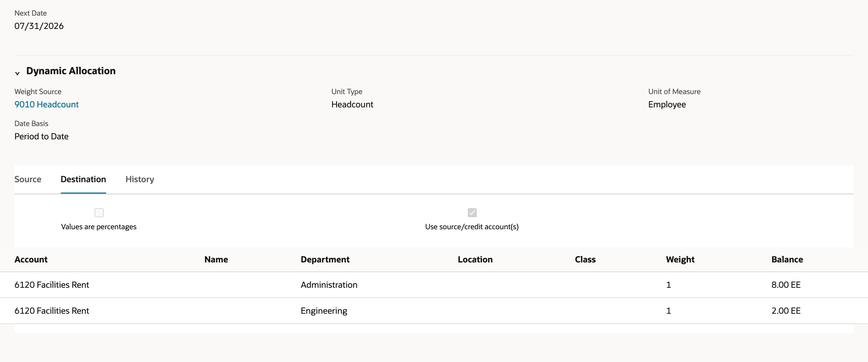
Task: Click the Next Date label
Action: point(31,13)
